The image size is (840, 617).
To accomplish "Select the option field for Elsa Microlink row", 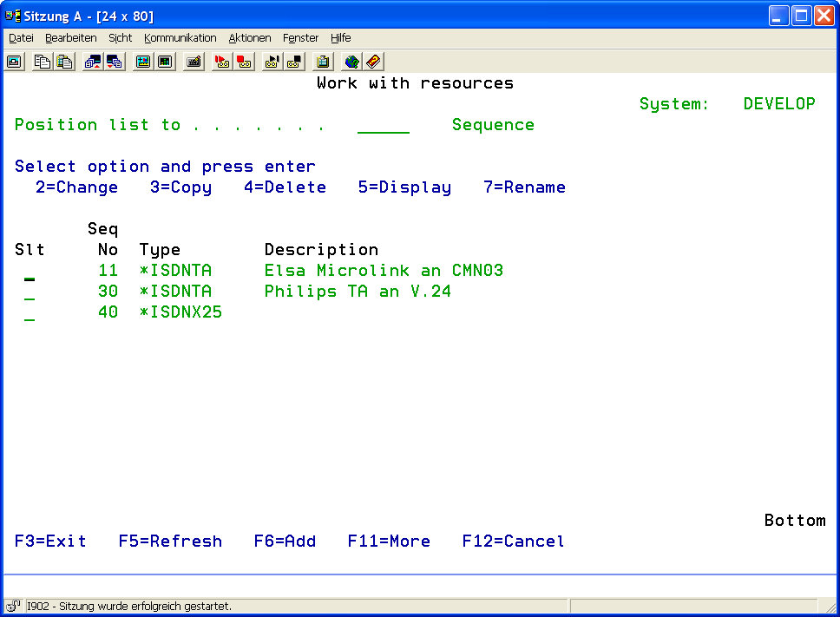I will click(30, 272).
